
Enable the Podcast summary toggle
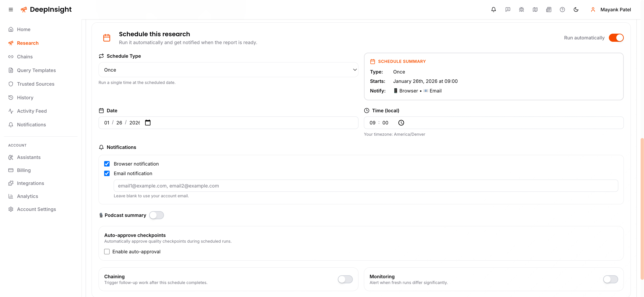157,215
